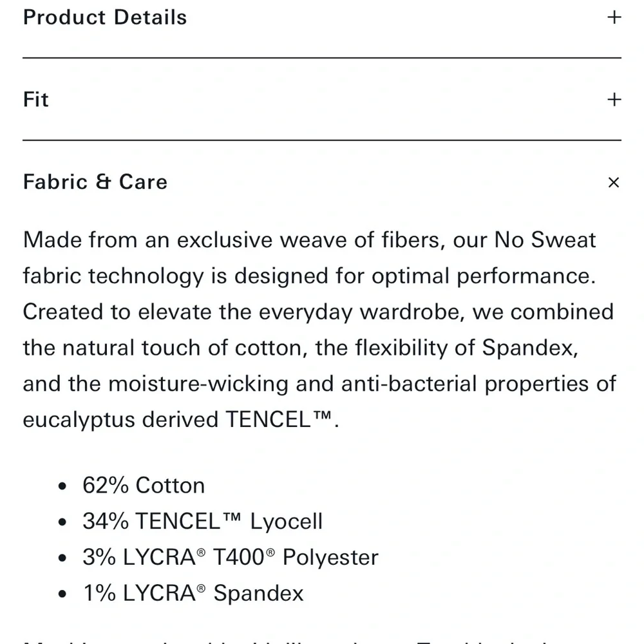Click the divider line beneath the Fit row

click(322, 140)
